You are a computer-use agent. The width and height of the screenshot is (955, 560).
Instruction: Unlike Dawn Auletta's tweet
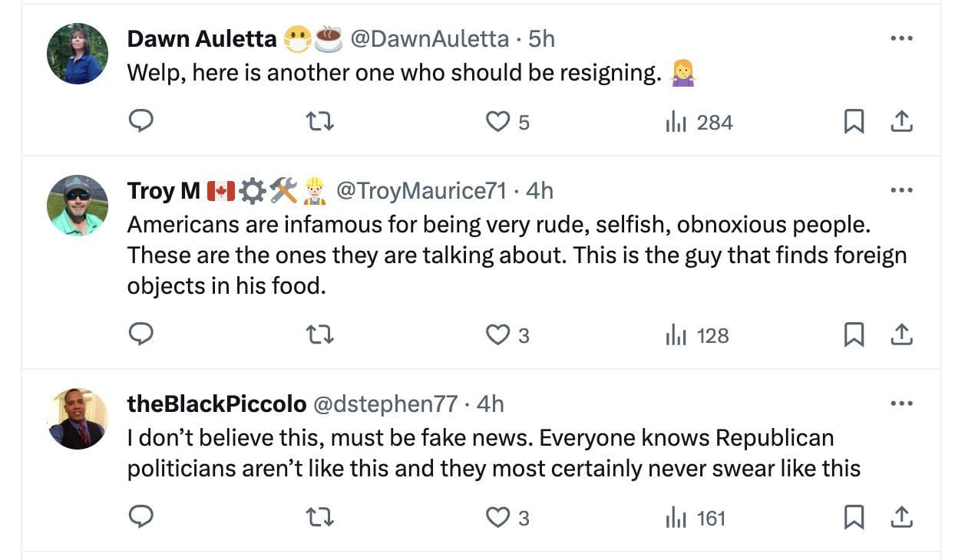point(498,121)
